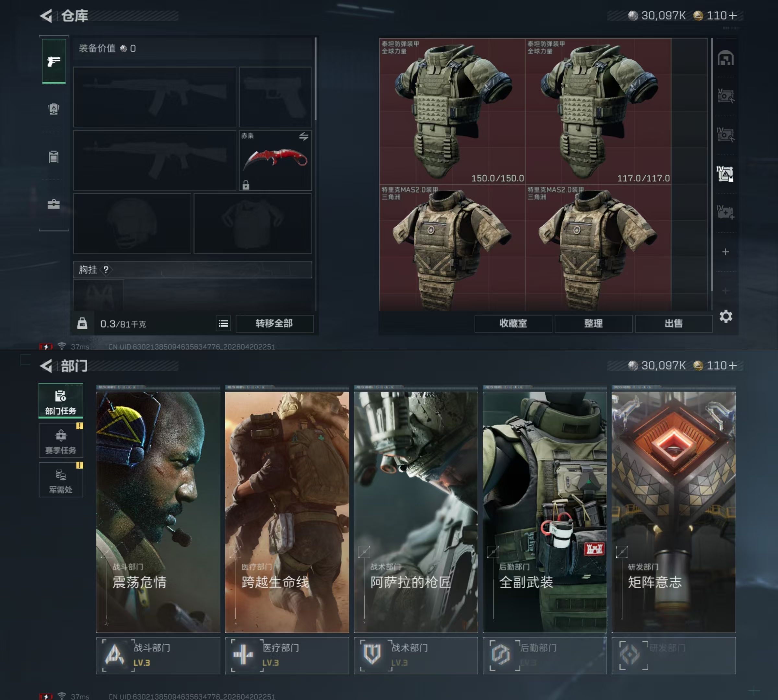778x700 pixels.
Task: Click the back arrow beside 仓库
Action: (46, 16)
